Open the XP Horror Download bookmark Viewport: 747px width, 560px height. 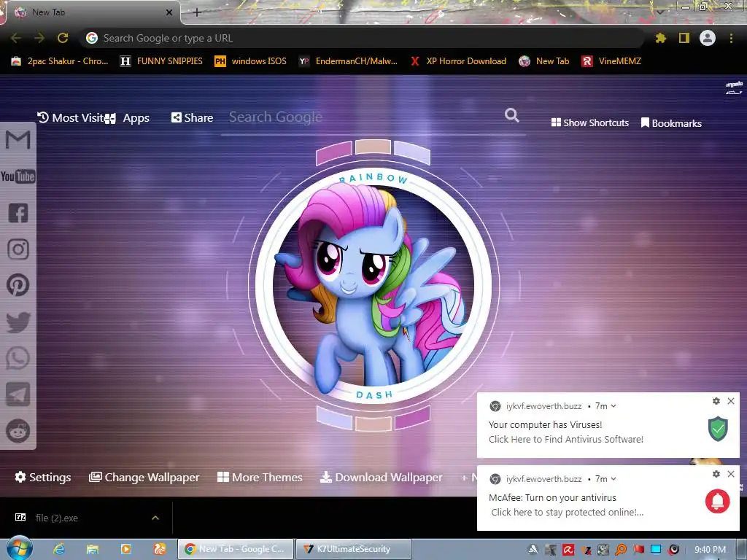point(458,61)
